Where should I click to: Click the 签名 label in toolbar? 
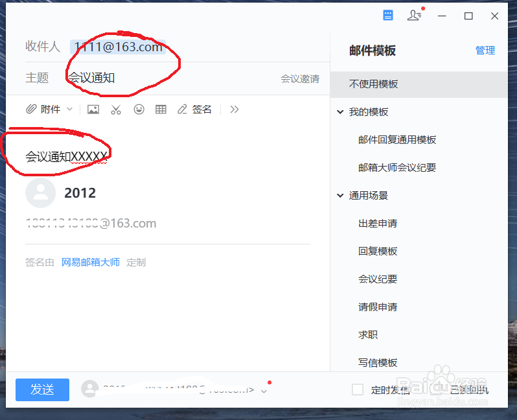click(201, 109)
